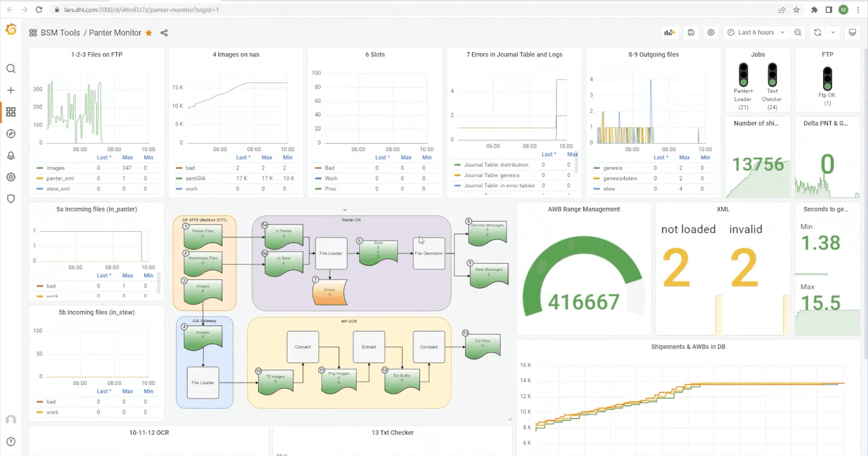The height and width of the screenshot is (456, 868).
Task: Toggle the images series in Files on FTP legend
Action: point(56,168)
